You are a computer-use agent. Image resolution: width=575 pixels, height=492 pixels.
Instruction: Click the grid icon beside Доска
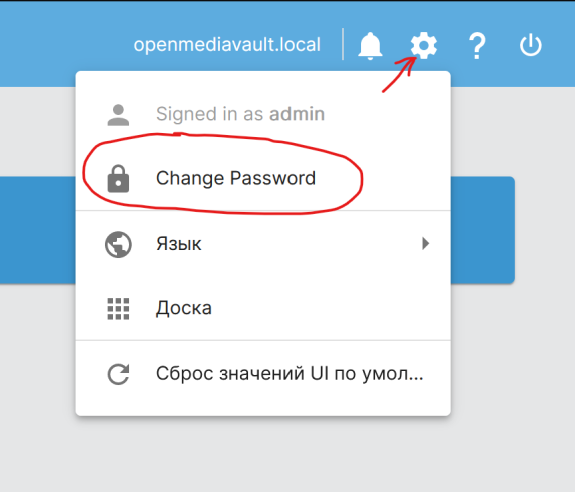click(x=118, y=309)
